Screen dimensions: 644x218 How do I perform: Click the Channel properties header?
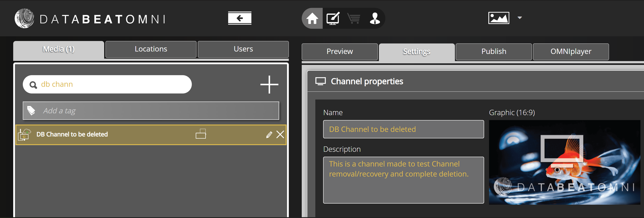367,81
